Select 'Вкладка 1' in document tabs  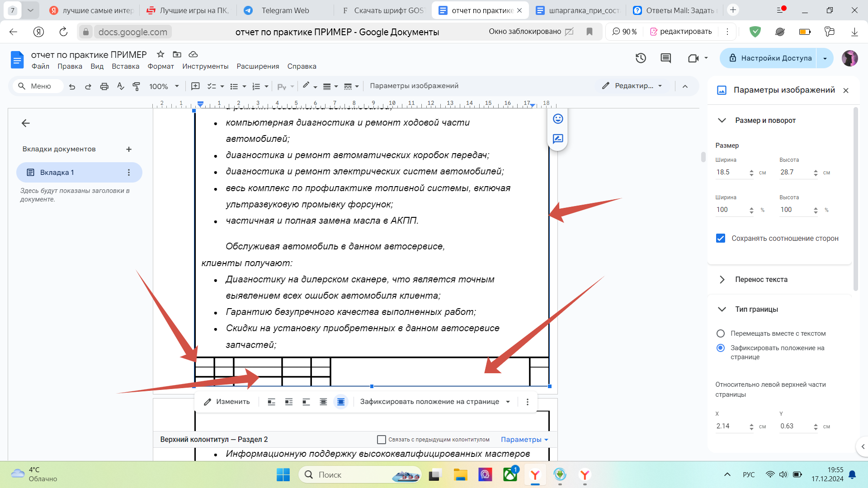[x=79, y=172]
